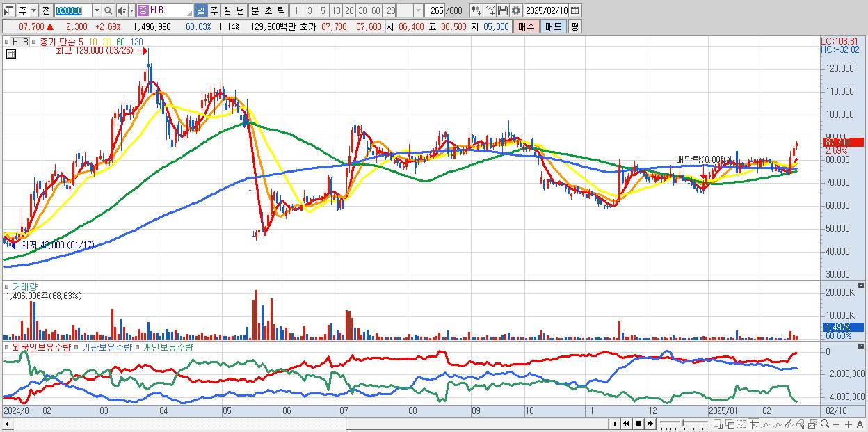Viewport: 868px width, 432px height.
Task: Toggle the 외국인보유수량 legend checkbox
Action: [8, 346]
